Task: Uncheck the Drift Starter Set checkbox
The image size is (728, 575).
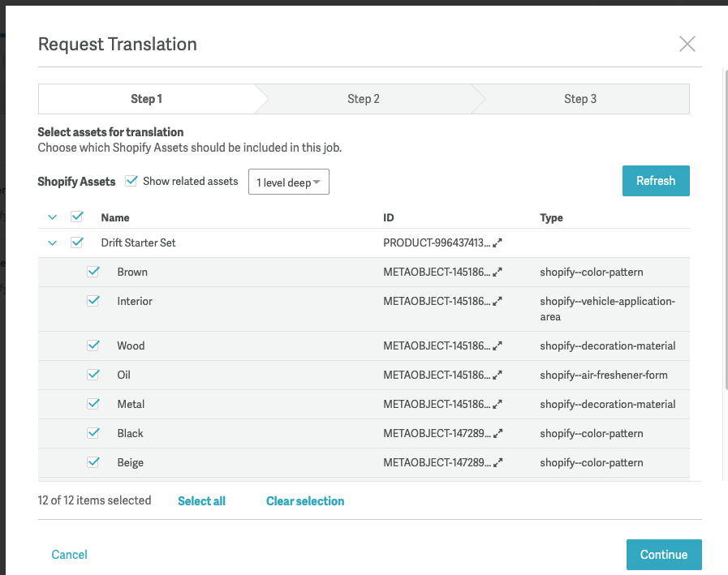Action: pyautogui.click(x=77, y=242)
